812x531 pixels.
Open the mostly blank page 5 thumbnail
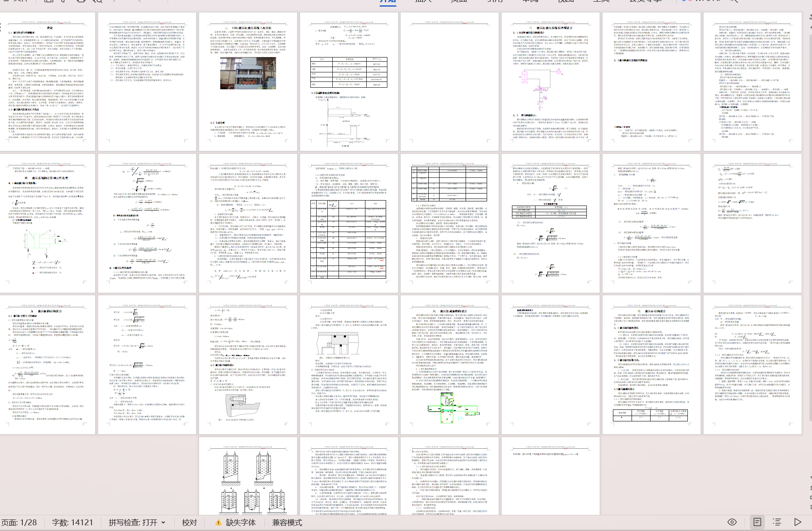tap(449, 81)
